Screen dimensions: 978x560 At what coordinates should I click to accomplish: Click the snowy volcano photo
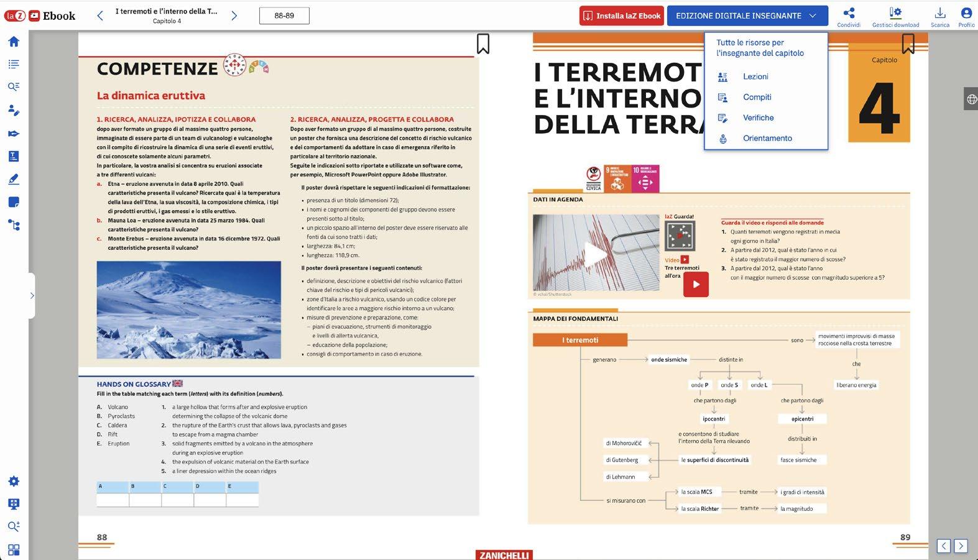pyautogui.click(x=189, y=310)
